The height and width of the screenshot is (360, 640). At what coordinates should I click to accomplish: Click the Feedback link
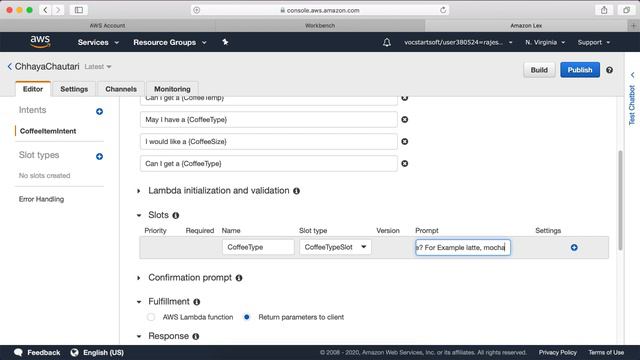[43, 352]
